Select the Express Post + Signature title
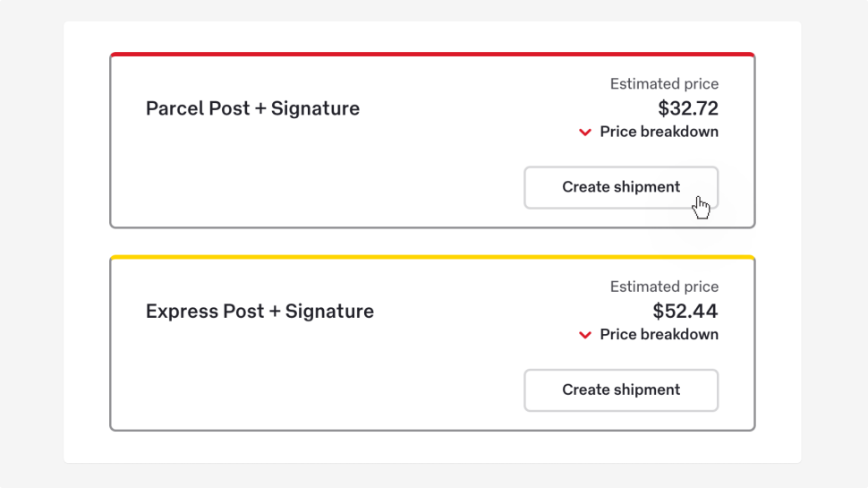Screen dimensions: 868x488 pos(260,312)
